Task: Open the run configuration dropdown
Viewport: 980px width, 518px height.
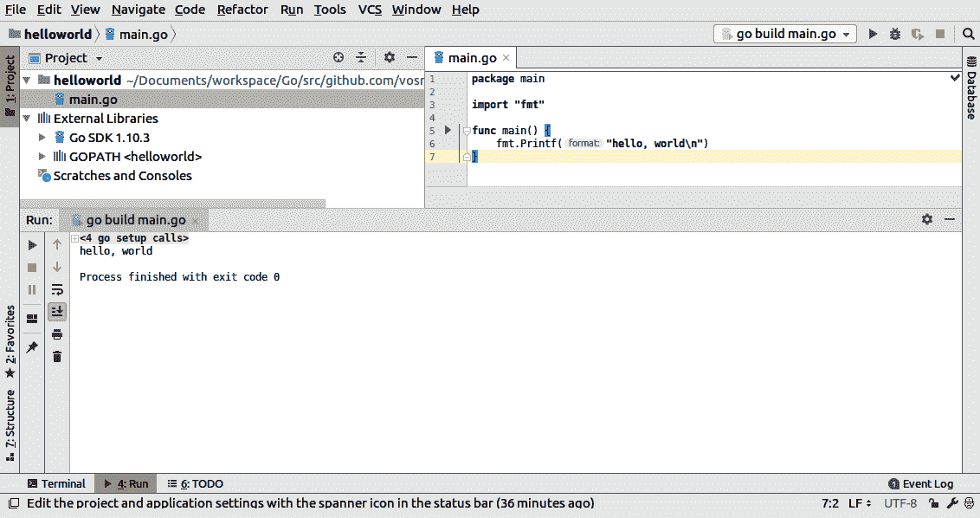Action: (784, 34)
